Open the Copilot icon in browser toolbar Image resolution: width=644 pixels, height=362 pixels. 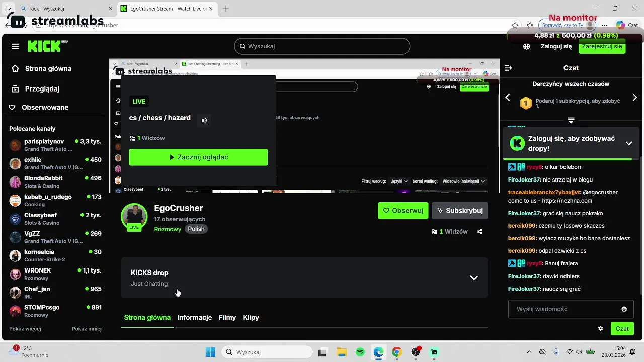(620, 25)
